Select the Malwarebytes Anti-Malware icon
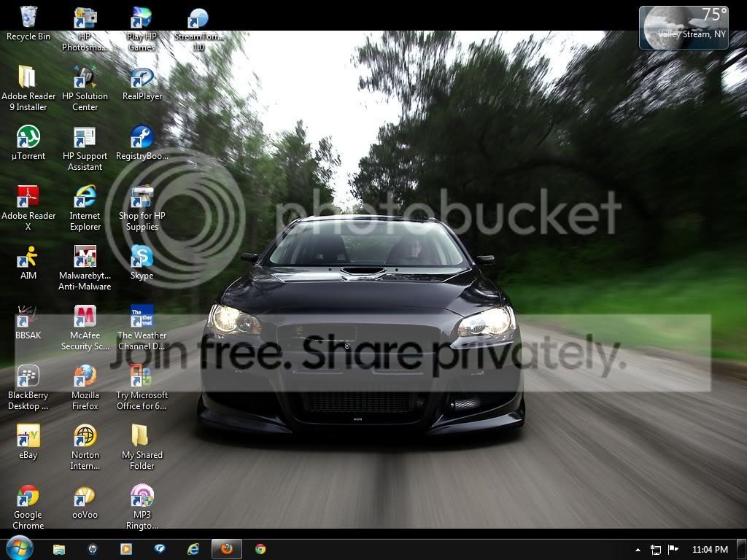The height and width of the screenshot is (560, 747). (x=85, y=268)
